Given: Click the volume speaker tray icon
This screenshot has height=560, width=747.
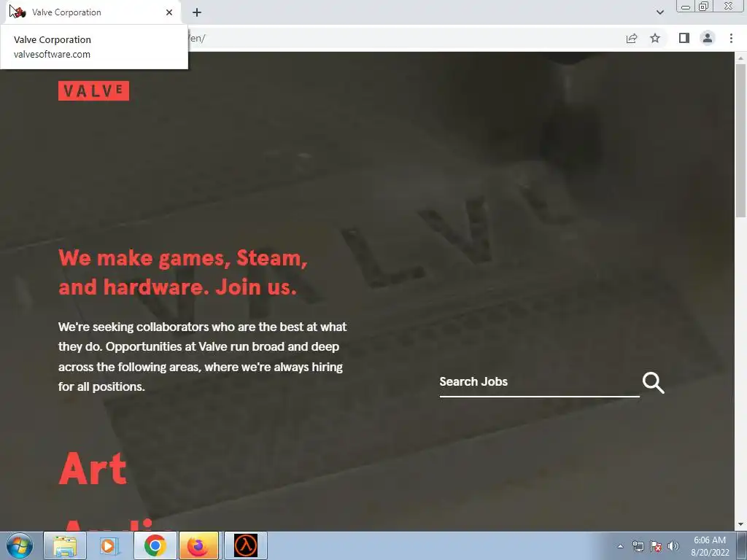Looking at the screenshot, I should [673, 546].
